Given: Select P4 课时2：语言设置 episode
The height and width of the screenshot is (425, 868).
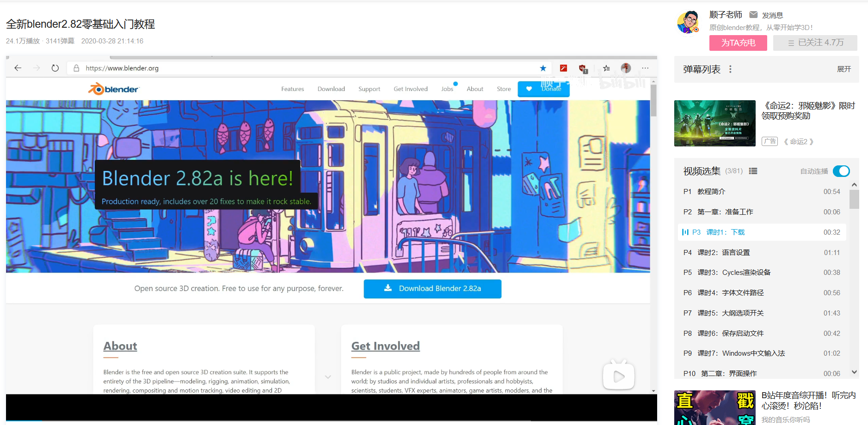Looking at the screenshot, I should click(762, 253).
